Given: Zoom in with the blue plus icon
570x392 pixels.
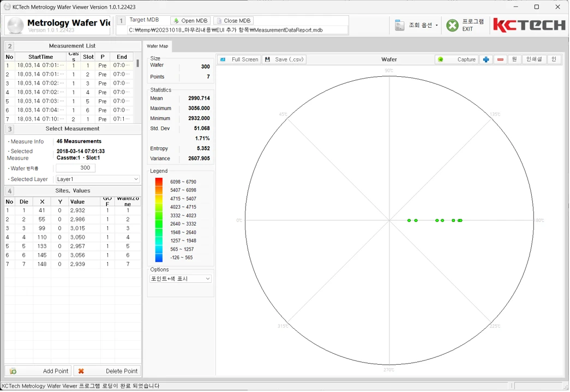Looking at the screenshot, I should (x=486, y=59).
